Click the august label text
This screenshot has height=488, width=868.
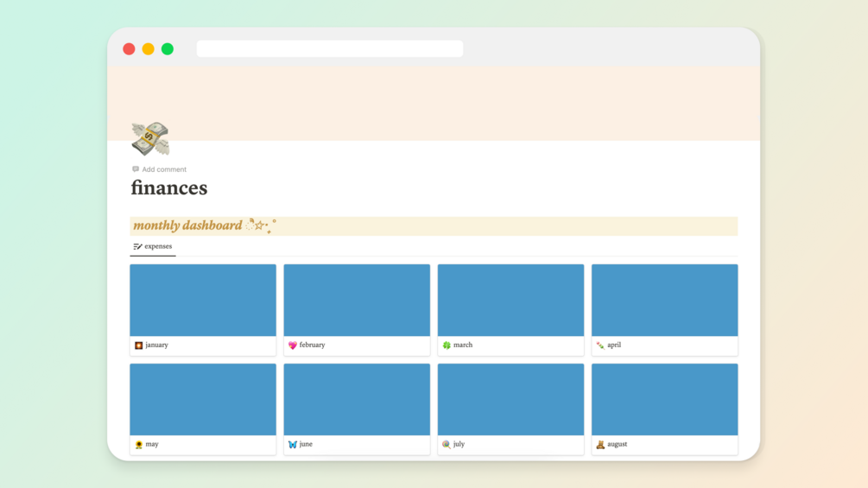pyautogui.click(x=618, y=444)
